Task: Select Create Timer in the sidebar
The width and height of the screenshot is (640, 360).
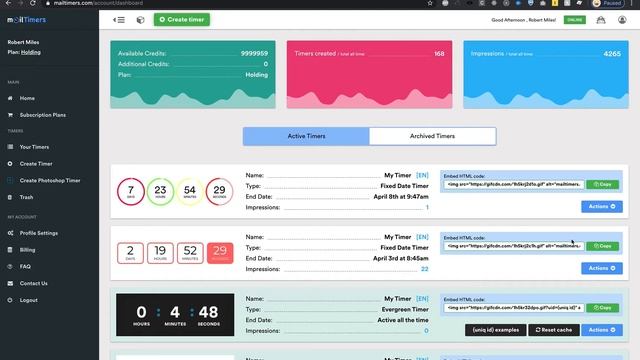Action: [36, 164]
